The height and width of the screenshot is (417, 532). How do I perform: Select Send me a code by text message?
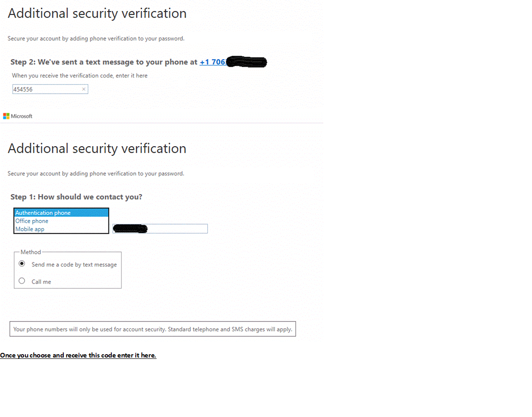click(x=22, y=264)
